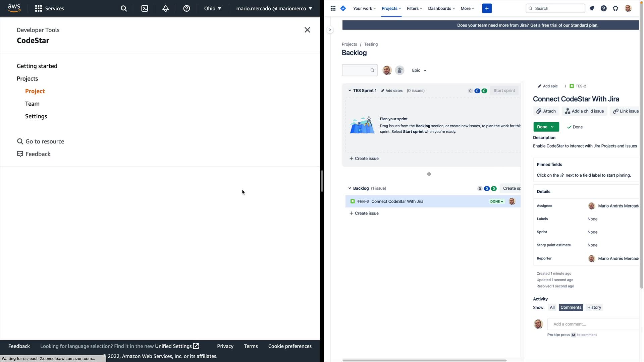Open the Ohio region selector

[213, 8]
